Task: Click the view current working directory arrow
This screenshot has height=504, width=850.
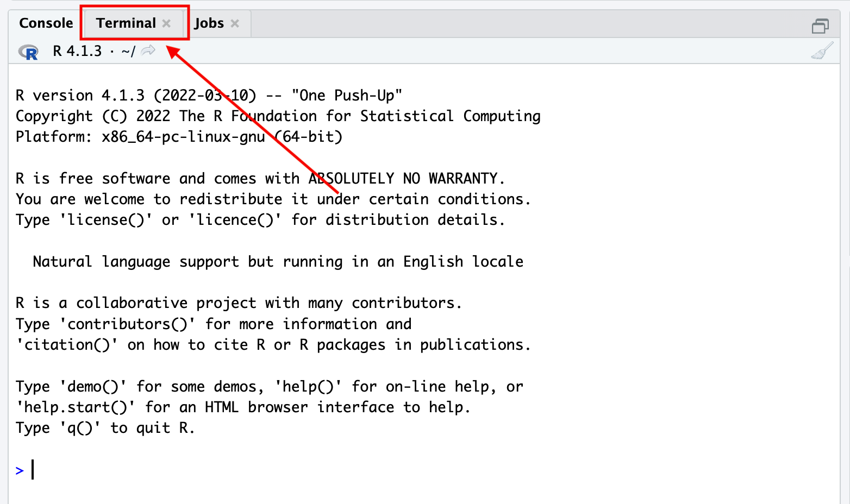Action: point(148,51)
